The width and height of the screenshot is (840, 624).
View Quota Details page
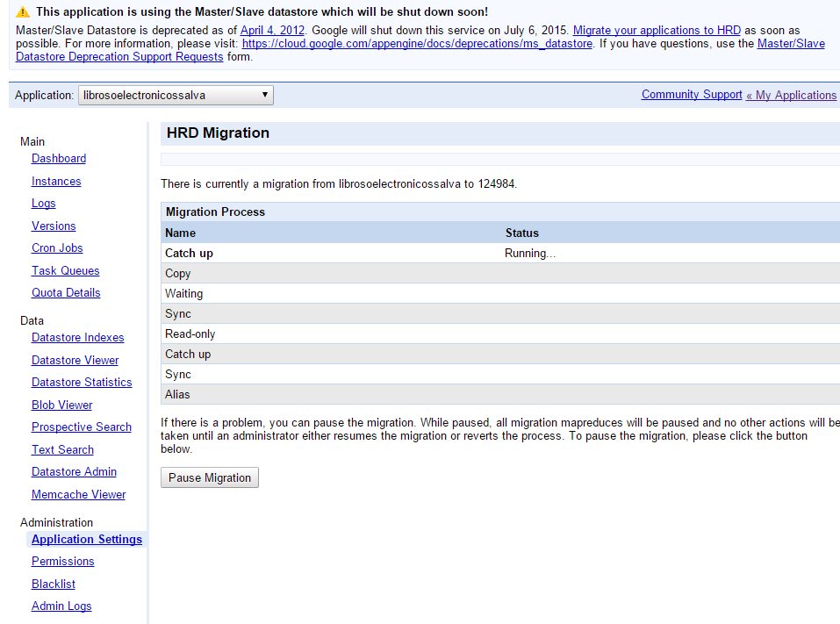(66, 293)
